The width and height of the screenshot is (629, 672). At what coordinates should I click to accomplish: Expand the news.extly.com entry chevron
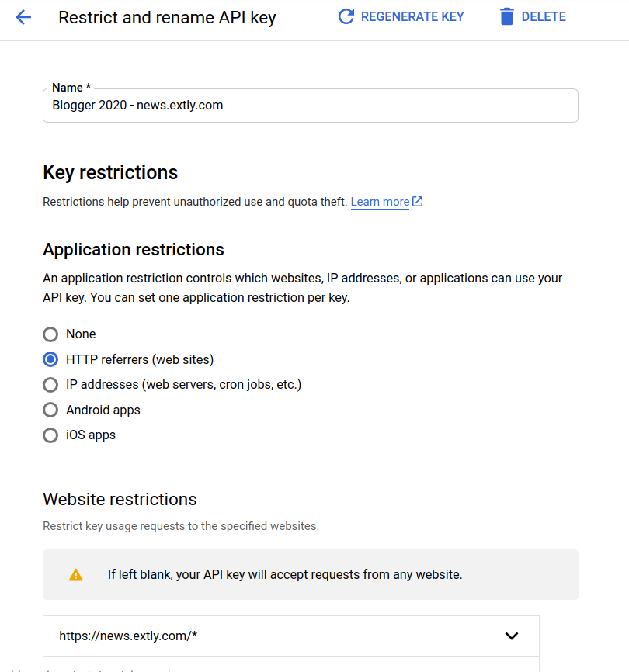pos(512,636)
